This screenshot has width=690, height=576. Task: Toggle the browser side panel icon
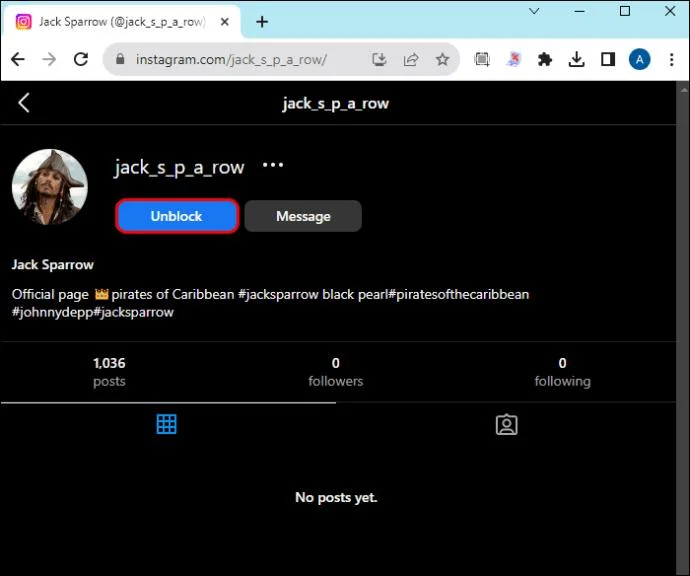tap(608, 59)
